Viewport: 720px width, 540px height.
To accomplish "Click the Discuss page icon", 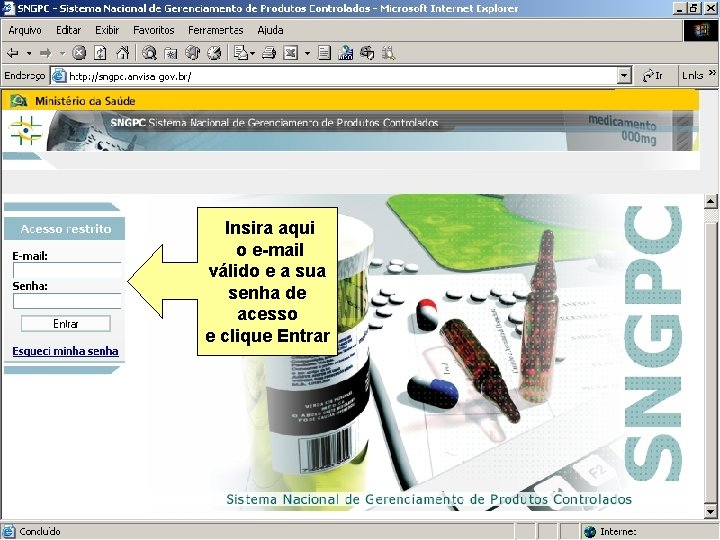I will click(324, 53).
